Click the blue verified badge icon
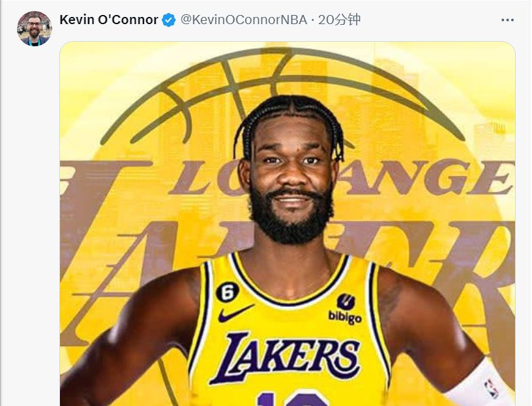The height and width of the screenshot is (406, 532). pos(169,20)
